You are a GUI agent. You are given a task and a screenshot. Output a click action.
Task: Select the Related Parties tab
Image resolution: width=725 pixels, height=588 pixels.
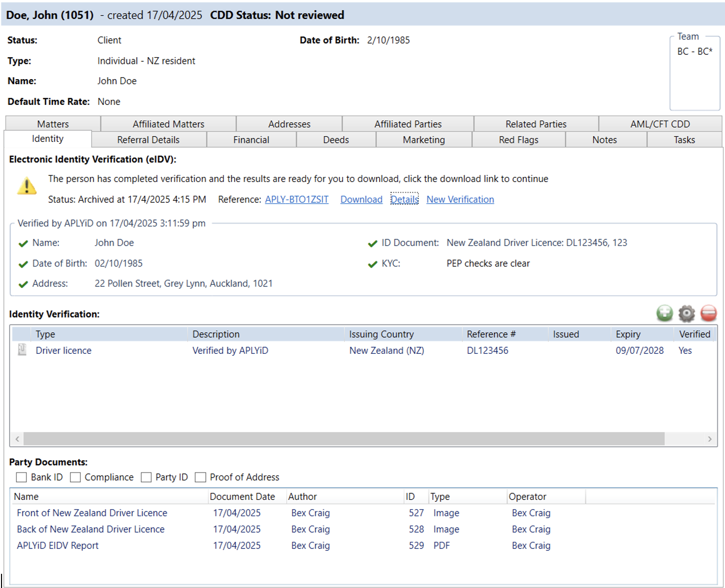(536, 124)
